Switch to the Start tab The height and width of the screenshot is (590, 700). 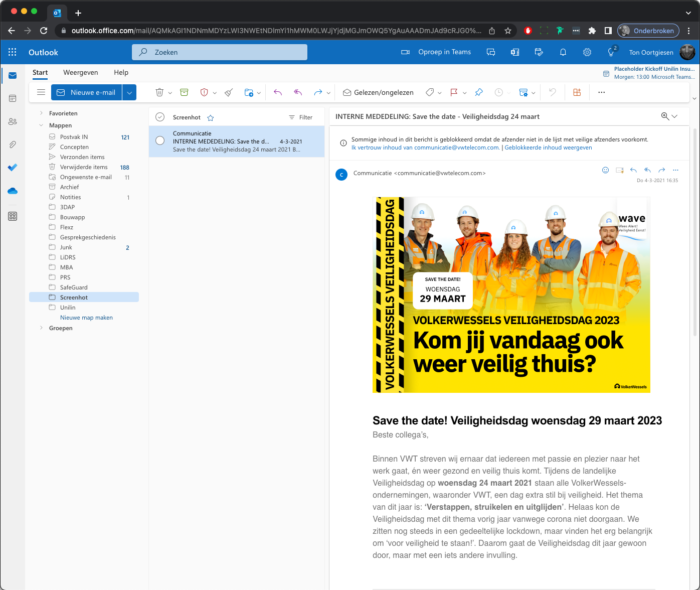[40, 72]
